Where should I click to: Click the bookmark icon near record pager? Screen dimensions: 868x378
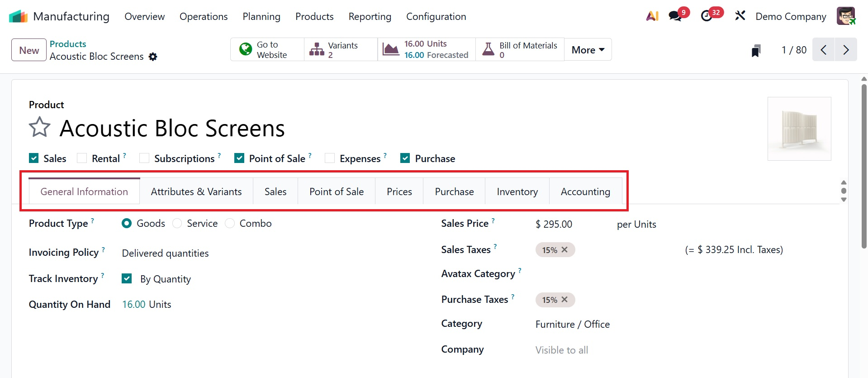click(756, 50)
